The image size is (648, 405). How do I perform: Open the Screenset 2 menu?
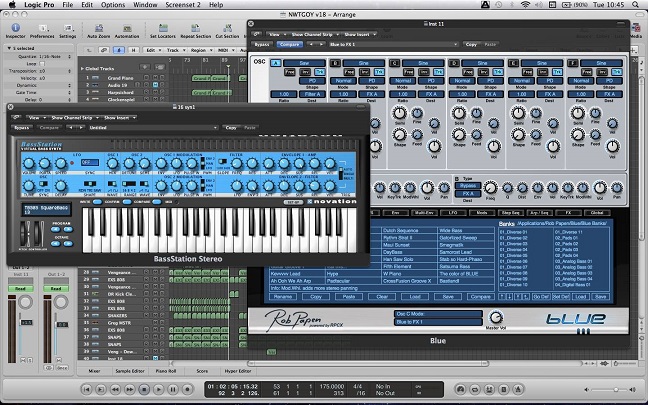tap(183, 5)
